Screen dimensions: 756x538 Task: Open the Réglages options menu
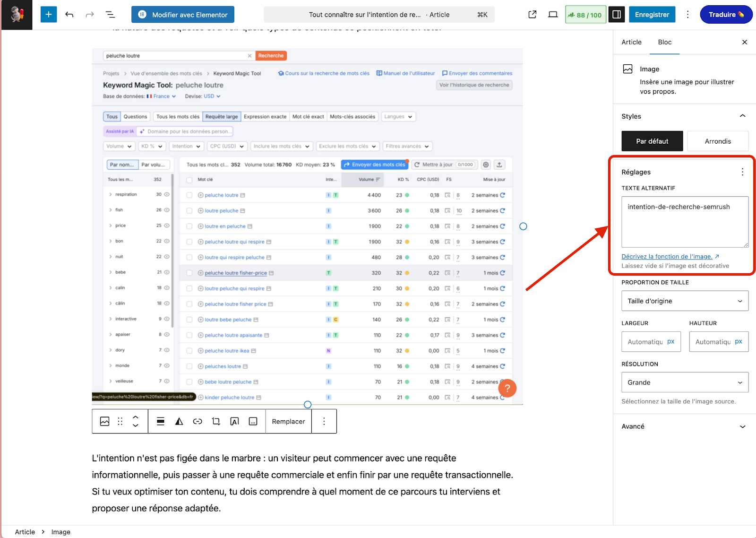(742, 172)
